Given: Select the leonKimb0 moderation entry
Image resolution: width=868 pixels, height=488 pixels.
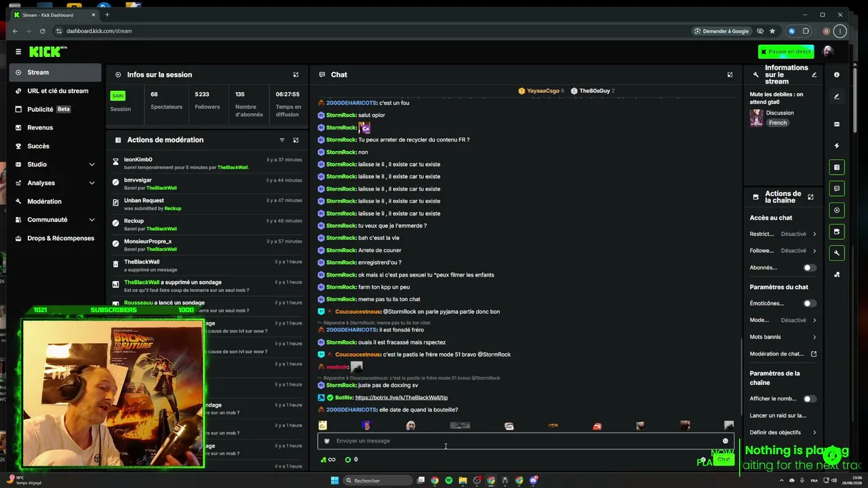Looking at the screenshot, I should tap(208, 163).
